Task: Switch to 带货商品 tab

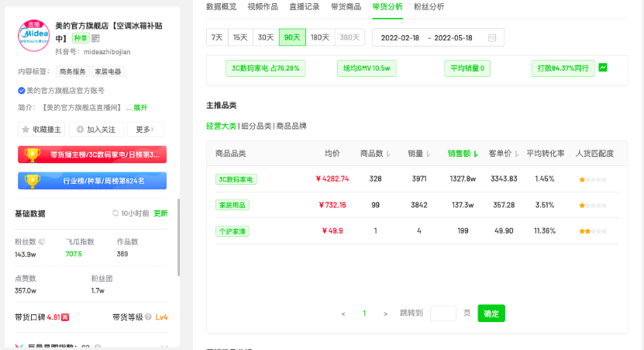Action: pos(346,6)
